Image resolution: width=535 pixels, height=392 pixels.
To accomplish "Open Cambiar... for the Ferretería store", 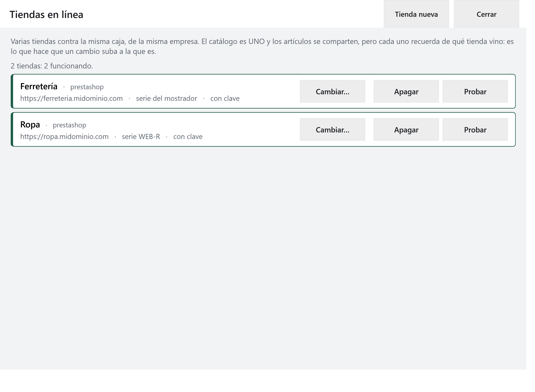I will point(332,91).
